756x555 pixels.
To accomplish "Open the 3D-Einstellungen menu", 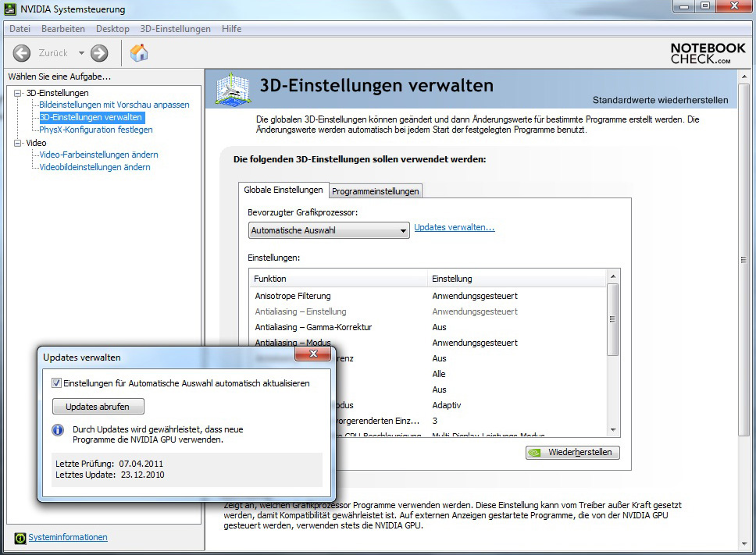I will [176, 29].
